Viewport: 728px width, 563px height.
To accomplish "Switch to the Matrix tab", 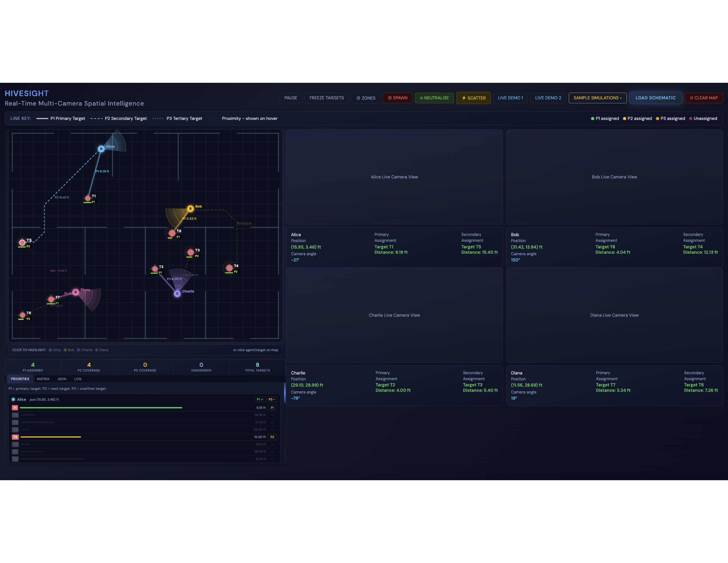I will click(43, 379).
